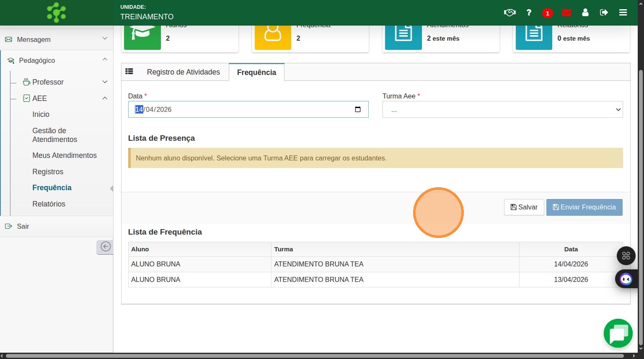Expand the Mensagem sidebar menu
The width and height of the screenshot is (644, 359).
[57, 39]
